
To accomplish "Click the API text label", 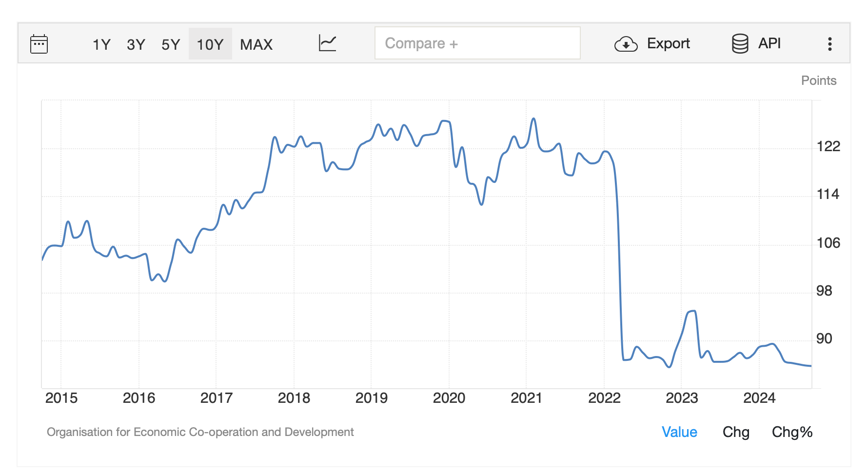I will tap(769, 43).
